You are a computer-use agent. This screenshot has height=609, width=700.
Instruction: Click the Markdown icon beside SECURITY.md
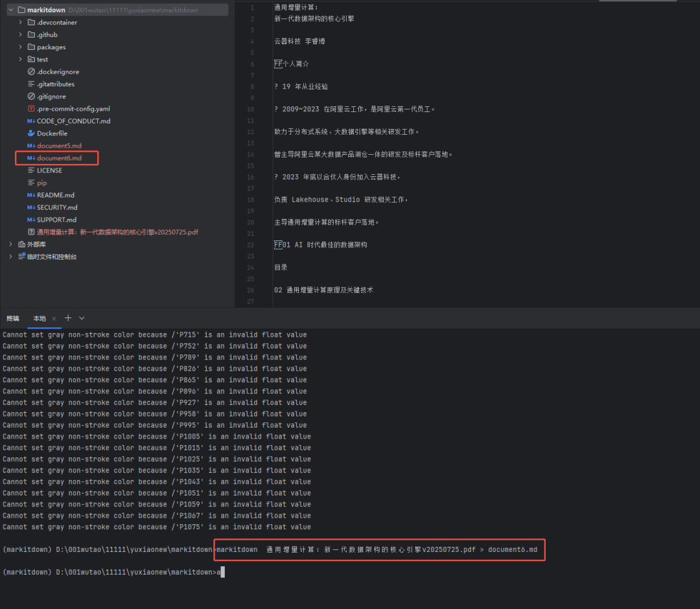click(32, 207)
